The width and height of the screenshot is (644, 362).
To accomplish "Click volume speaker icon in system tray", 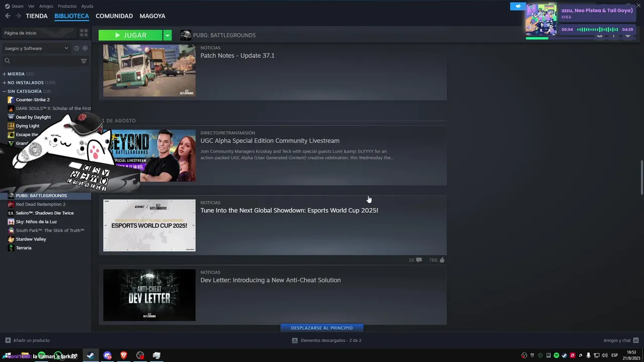I will click(x=605, y=355).
